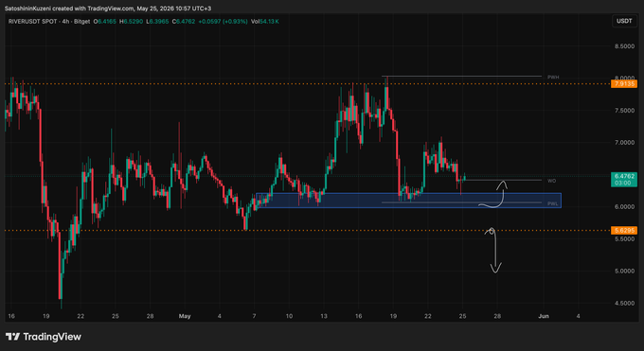Click the low value L6.3965
Viewport: 644px width, 351px height.
[x=157, y=22]
